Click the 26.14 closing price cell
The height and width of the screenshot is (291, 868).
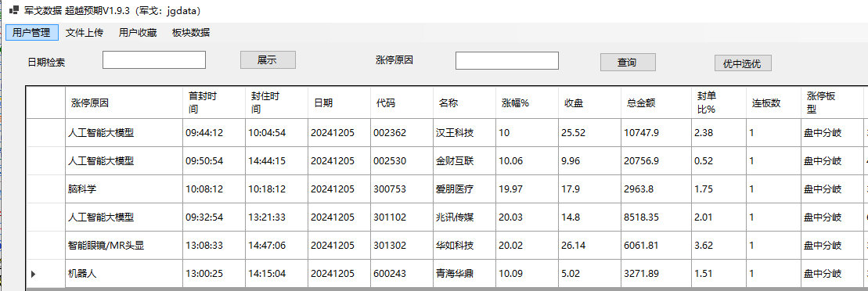coord(589,246)
